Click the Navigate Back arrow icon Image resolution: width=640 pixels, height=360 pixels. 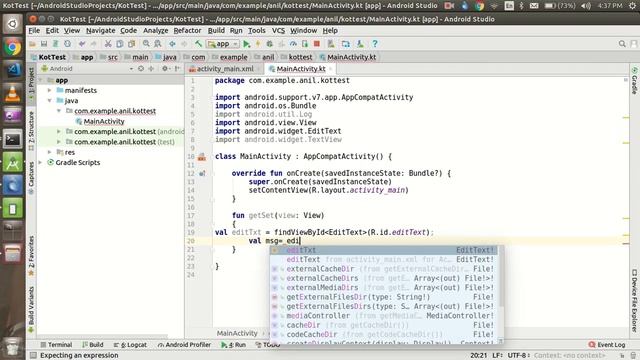tap(172, 44)
